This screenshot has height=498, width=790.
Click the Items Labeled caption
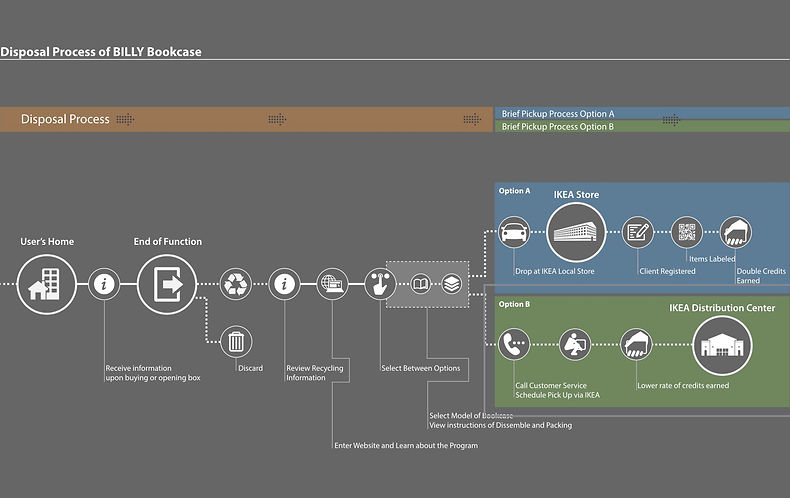tap(712, 259)
